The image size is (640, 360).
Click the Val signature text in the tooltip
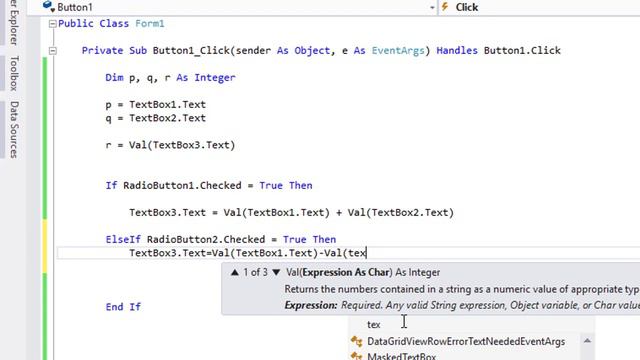(x=363, y=272)
